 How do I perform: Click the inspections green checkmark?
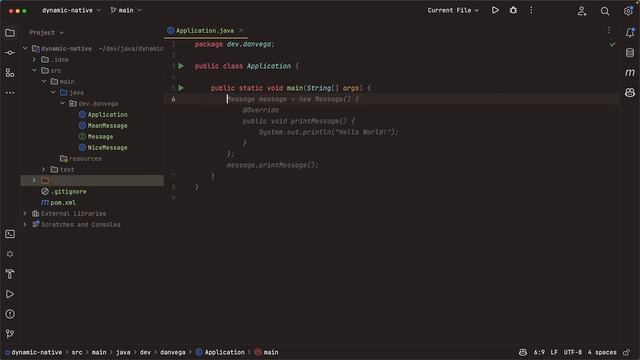pos(612,44)
